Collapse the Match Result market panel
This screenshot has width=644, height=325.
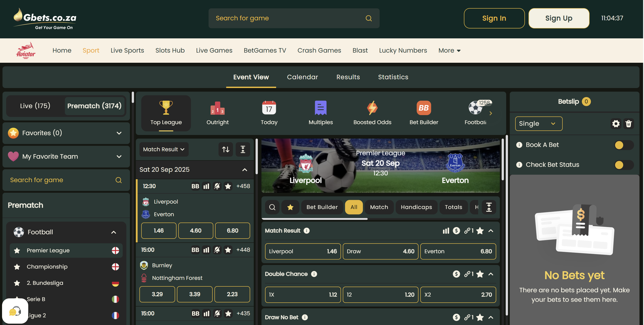[x=491, y=231]
